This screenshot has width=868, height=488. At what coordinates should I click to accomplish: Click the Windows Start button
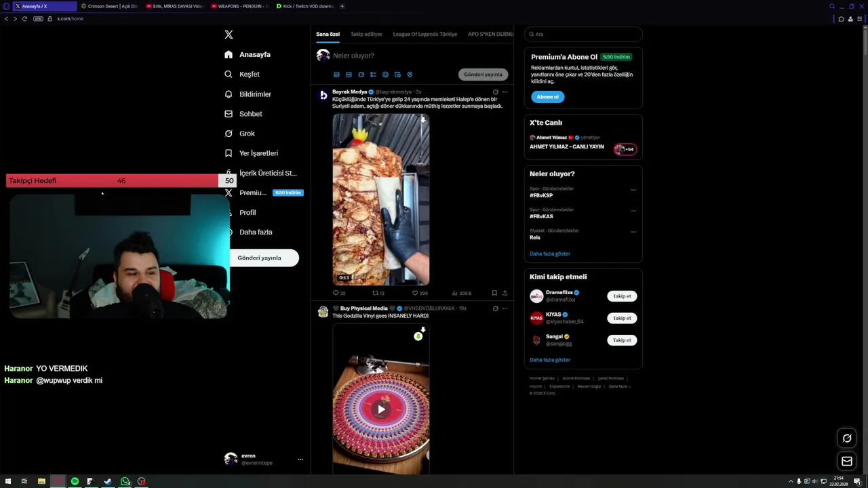pos(8,481)
